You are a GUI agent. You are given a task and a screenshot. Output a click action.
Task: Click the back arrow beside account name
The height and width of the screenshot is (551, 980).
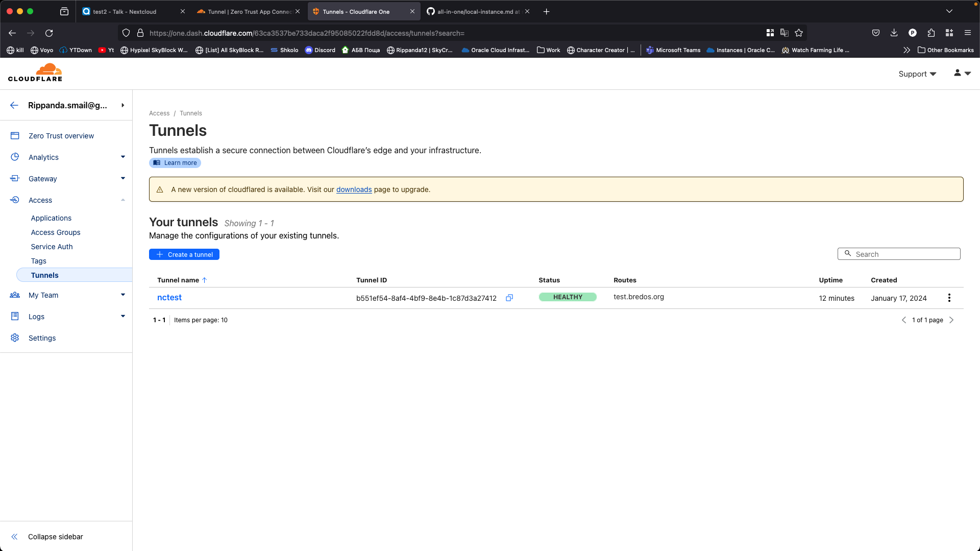pyautogui.click(x=14, y=105)
